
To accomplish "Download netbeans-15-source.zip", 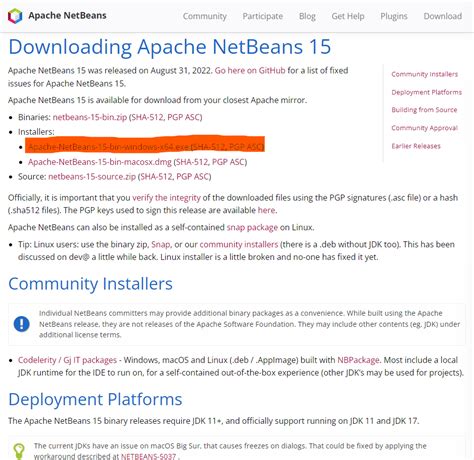I will [92, 176].
